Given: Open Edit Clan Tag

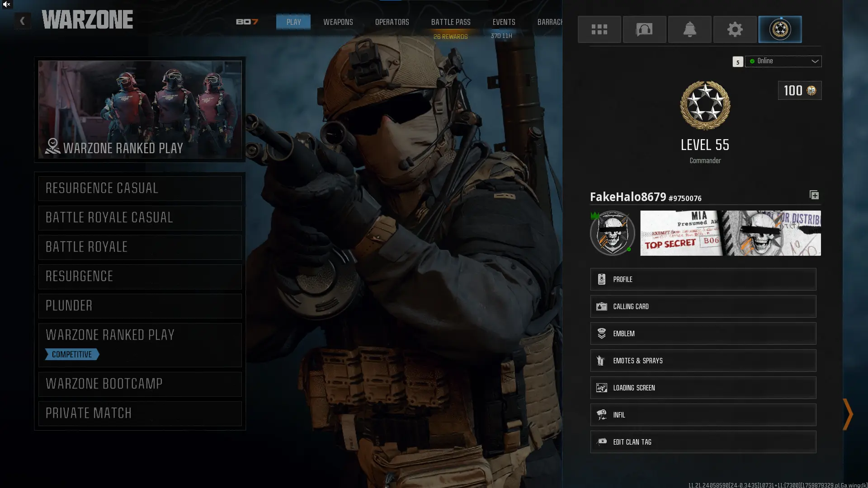Looking at the screenshot, I should point(703,442).
